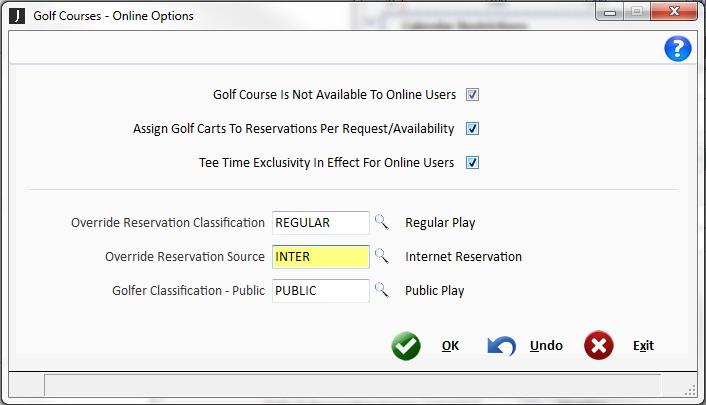Click the blue help question mark icon
706x405 pixels.
coord(677,49)
